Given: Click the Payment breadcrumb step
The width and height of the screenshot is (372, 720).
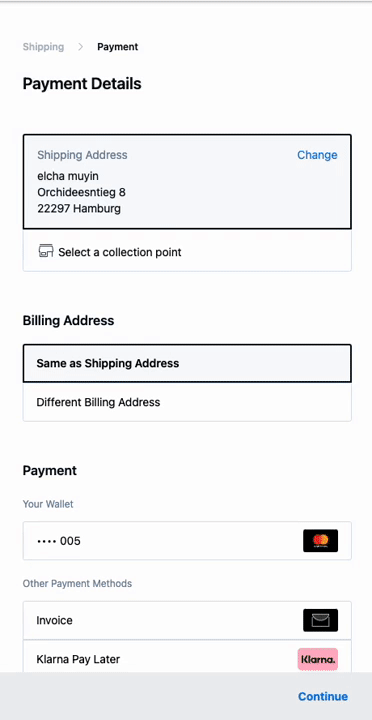Looking at the screenshot, I should click(x=118, y=47).
